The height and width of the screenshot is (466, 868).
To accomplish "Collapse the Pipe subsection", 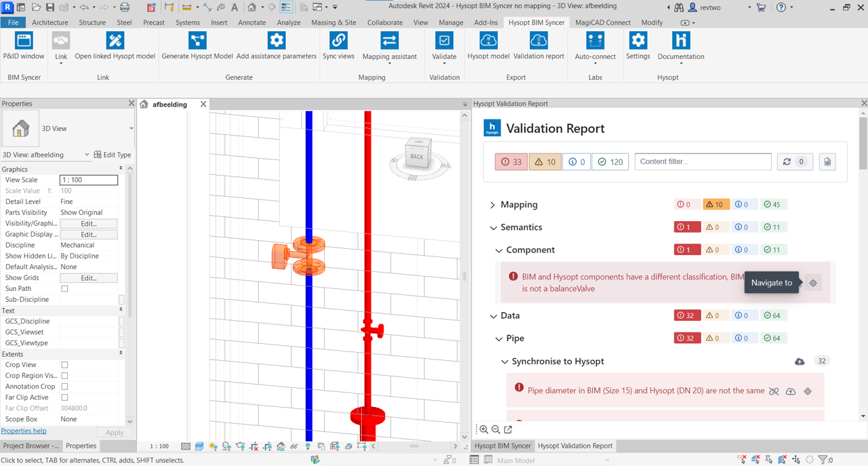I will tap(499, 338).
